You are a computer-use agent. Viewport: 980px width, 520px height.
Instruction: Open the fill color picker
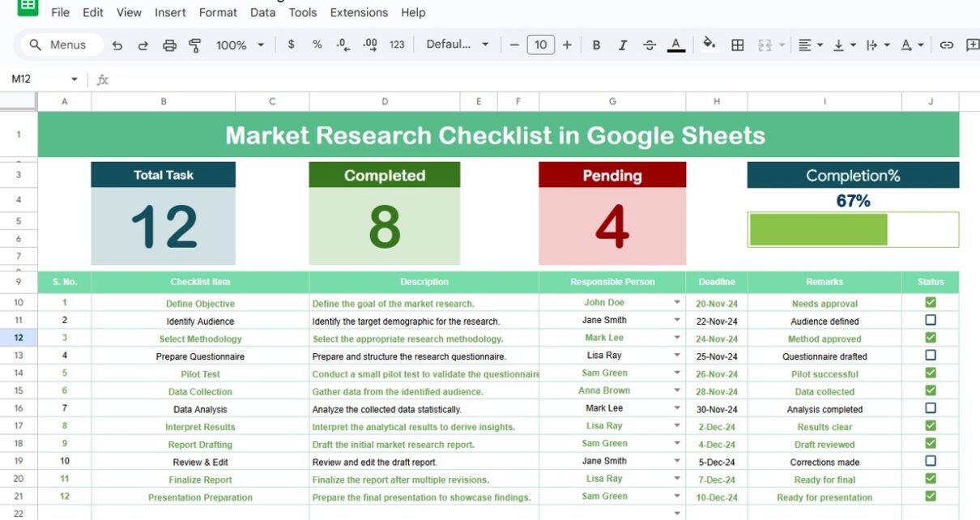709,44
